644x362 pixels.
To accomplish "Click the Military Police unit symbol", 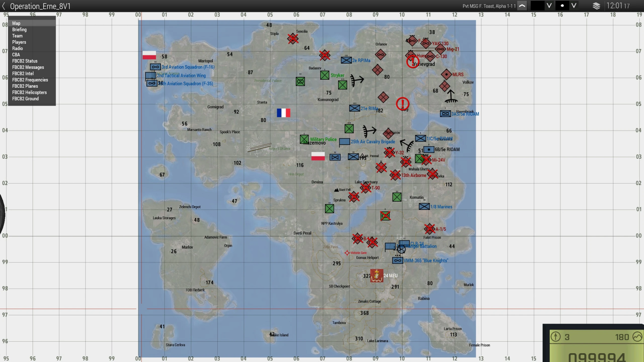I will click(304, 139).
